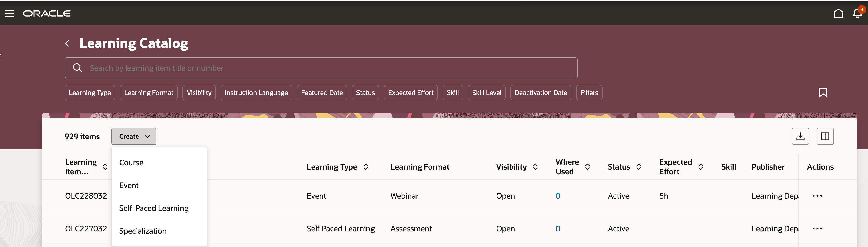
Task: Click the back arrow beside Learning Catalog
Action: (67, 43)
